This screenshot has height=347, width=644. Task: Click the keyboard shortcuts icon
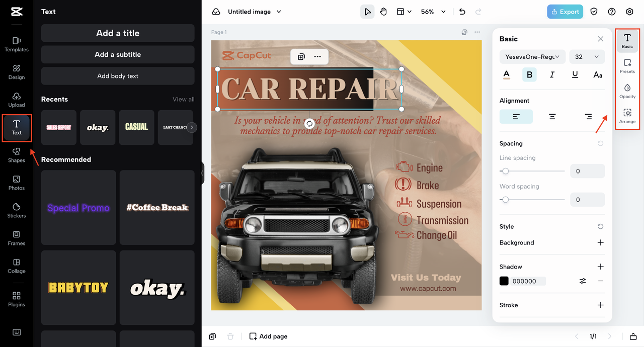click(17, 332)
